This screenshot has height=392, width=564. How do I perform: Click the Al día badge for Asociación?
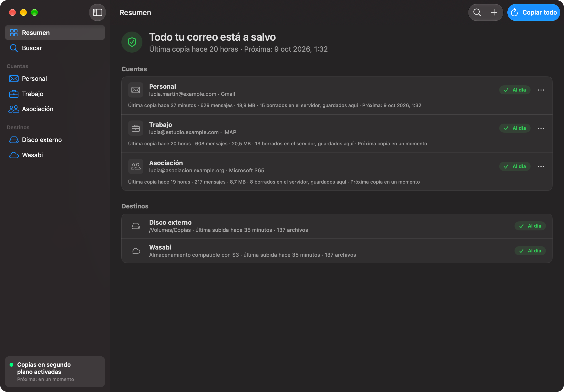(515, 167)
